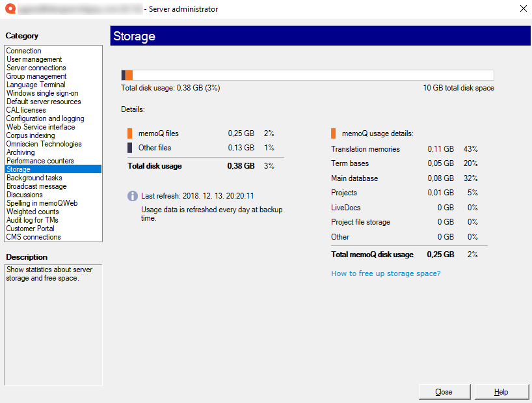Select the Archiving category
532x403 pixels.
(x=23, y=152)
